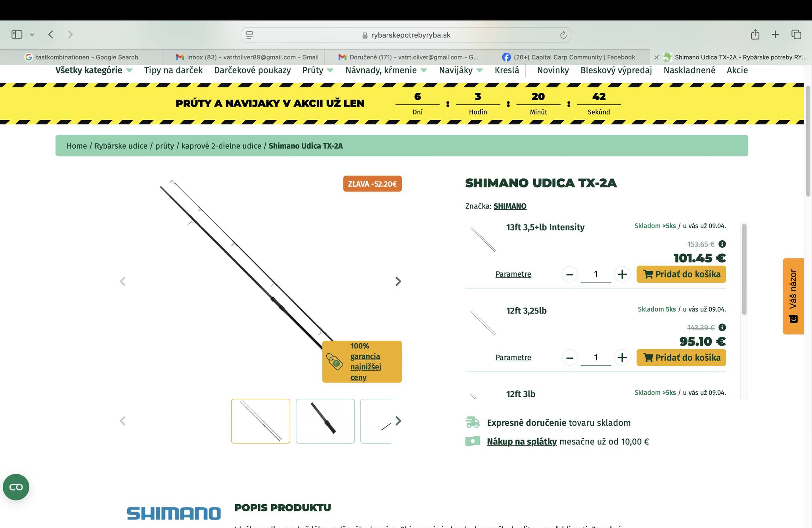
Task: Open the Akcie menu item
Action: point(737,70)
